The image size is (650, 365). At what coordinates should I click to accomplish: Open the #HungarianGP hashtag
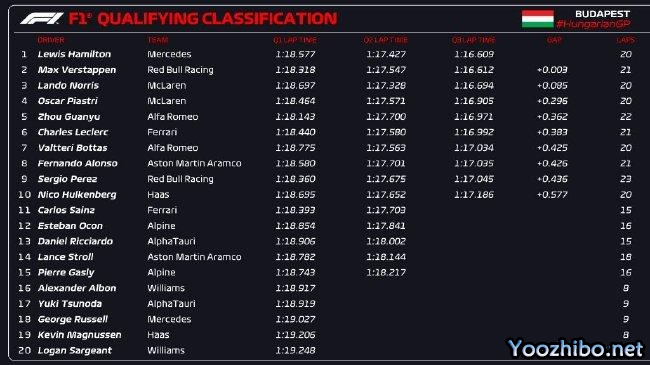click(593, 24)
